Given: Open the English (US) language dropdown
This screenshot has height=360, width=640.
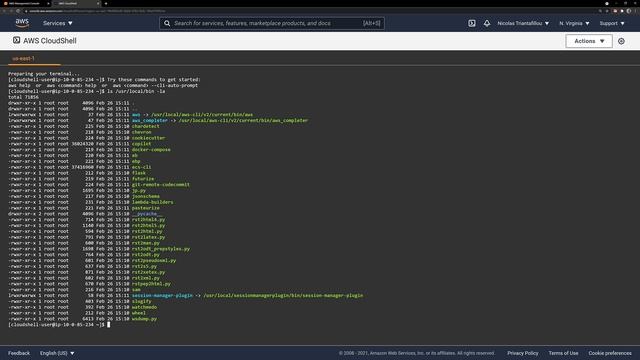Looking at the screenshot, I should click(x=57, y=353).
